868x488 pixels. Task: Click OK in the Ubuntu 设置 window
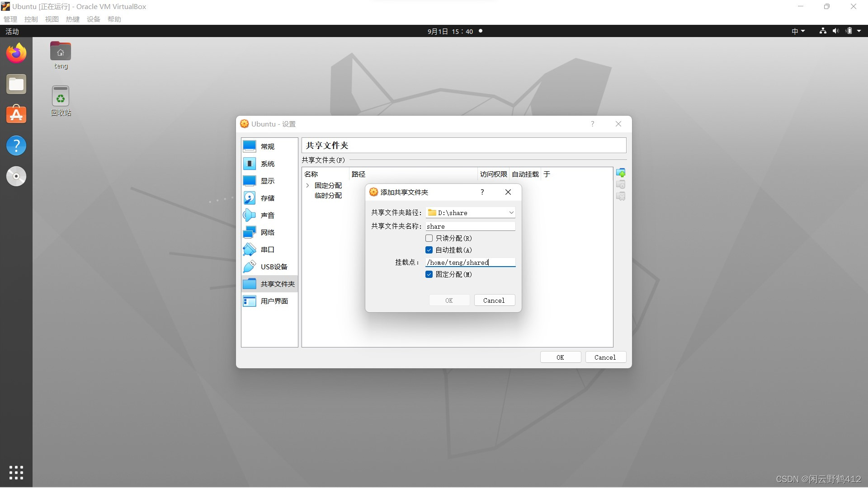tap(560, 357)
